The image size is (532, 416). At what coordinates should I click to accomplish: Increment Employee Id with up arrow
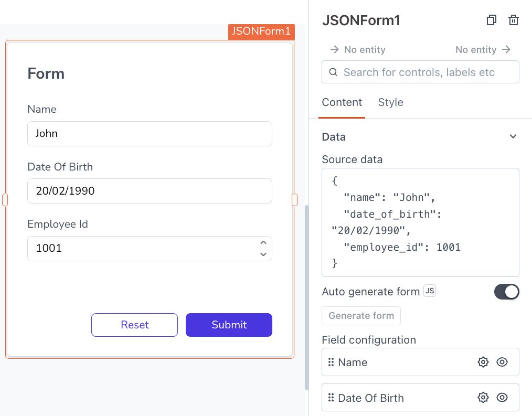263,243
